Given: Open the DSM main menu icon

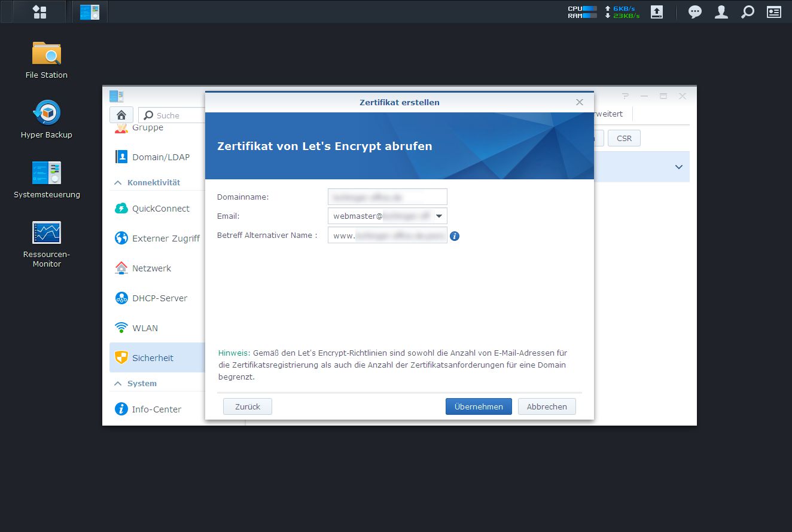Looking at the screenshot, I should click(x=39, y=12).
